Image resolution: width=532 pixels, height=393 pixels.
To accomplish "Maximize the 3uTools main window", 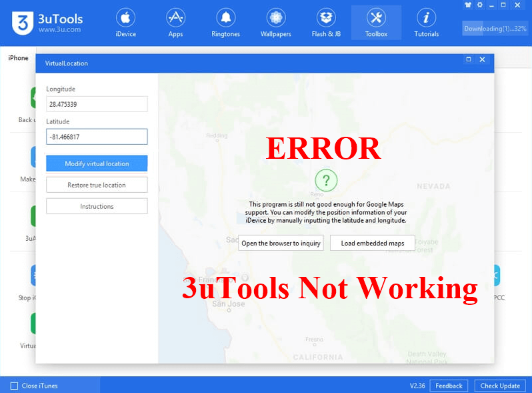I will pyautogui.click(x=503, y=5).
